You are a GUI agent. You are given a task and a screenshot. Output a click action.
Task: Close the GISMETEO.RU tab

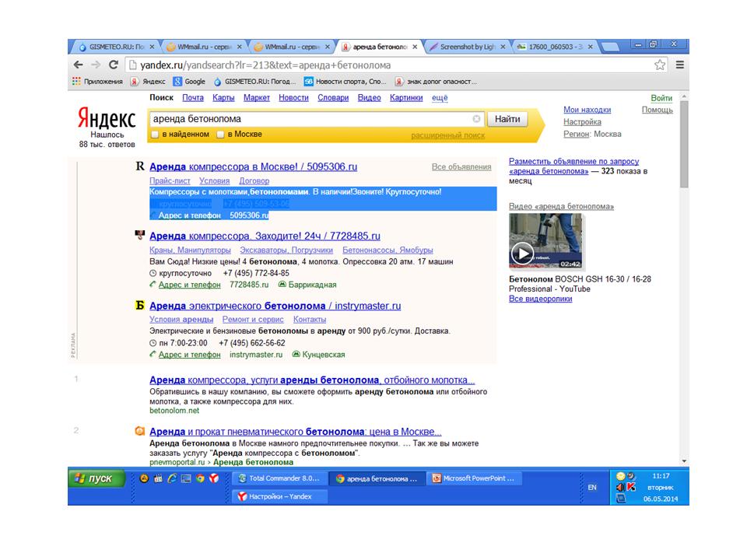152,47
